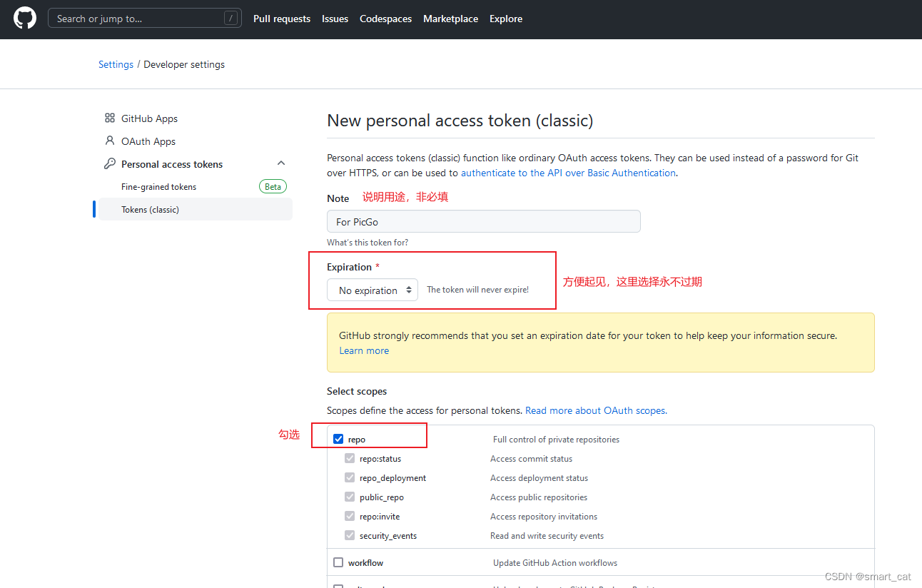Enable the workflow scope checkbox
922x588 pixels.
pyautogui.click(x=338, y=562)
